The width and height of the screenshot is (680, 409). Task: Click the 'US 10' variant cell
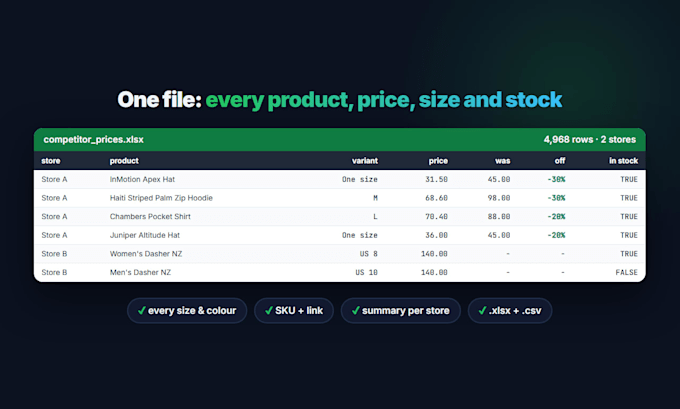pyautogui.click(x=366, y=273)
